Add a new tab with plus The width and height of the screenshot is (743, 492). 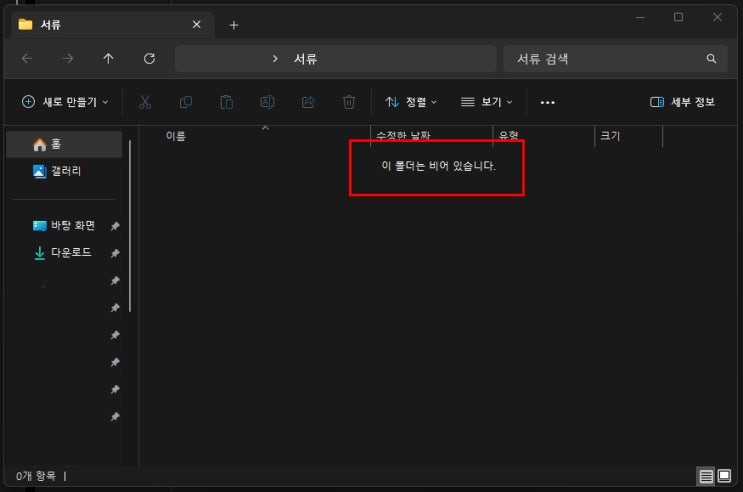tap(234, 25)
